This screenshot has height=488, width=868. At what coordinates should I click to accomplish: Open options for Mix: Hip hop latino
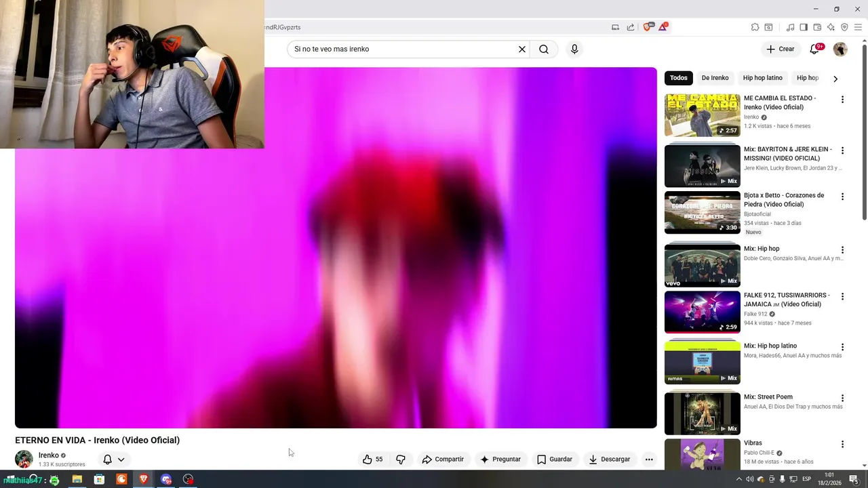tap(842, 347)
